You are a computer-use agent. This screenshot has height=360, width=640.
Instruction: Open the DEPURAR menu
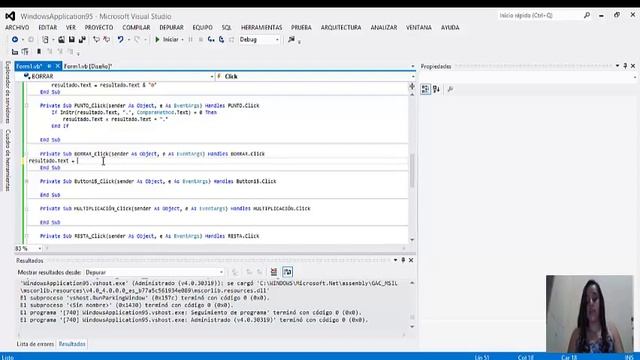tap(171, 27)
